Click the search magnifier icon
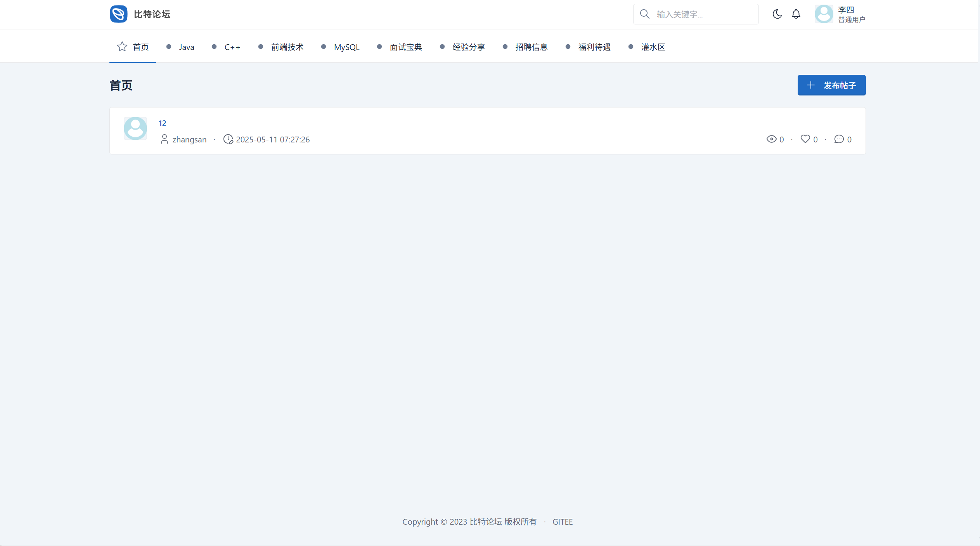This screenshot has height=546, width=980. (x=644, y=14)
